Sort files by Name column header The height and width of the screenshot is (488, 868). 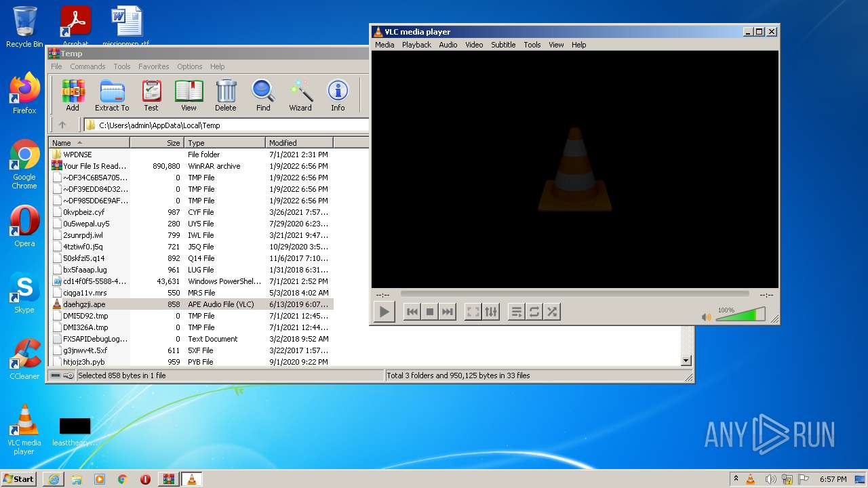(x=90, y=143)
